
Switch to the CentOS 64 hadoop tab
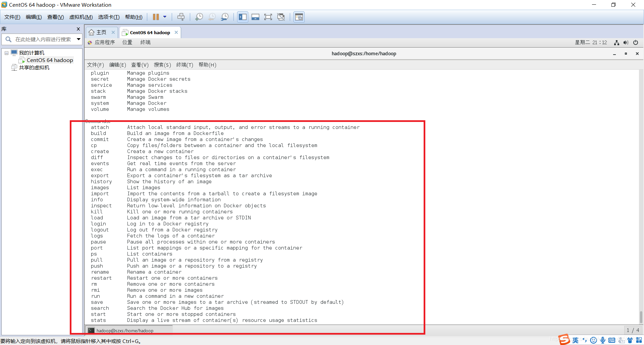coord(150,32)
